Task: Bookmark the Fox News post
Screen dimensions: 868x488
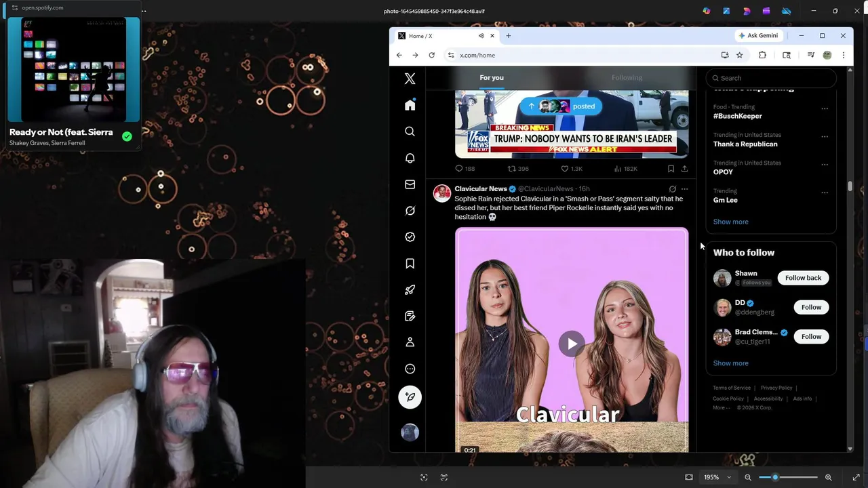Action: pos(671,169)
